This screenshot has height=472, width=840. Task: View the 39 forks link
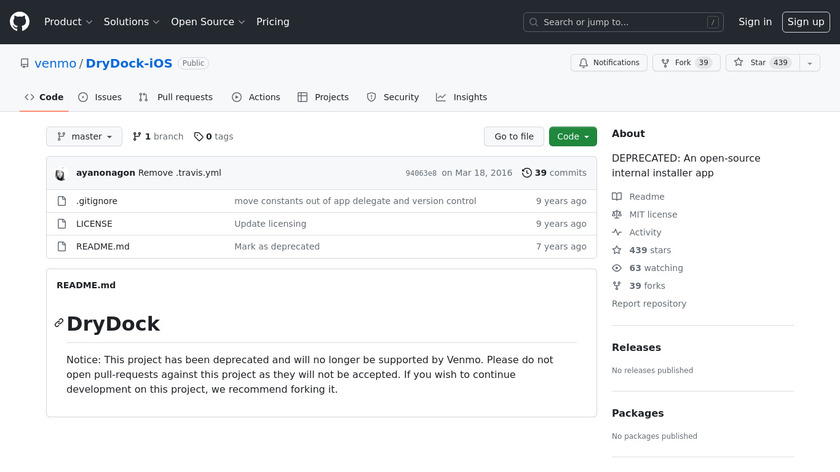(x=639, y=286)
